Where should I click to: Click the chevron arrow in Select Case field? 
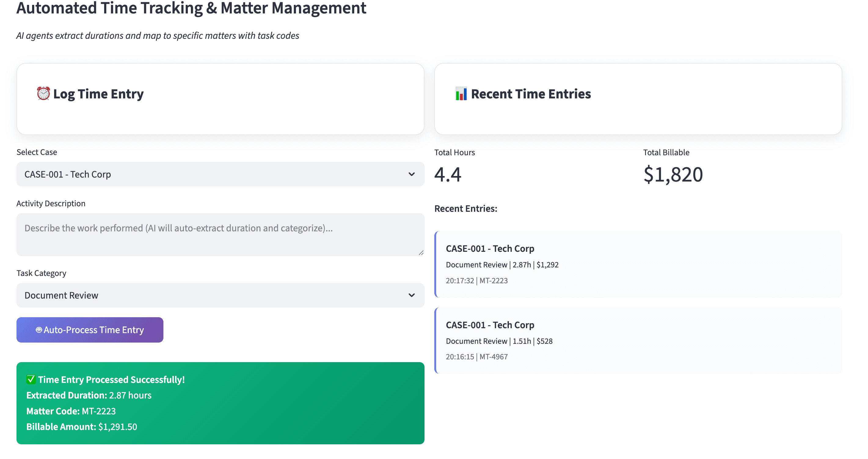[x=411, y=174]
